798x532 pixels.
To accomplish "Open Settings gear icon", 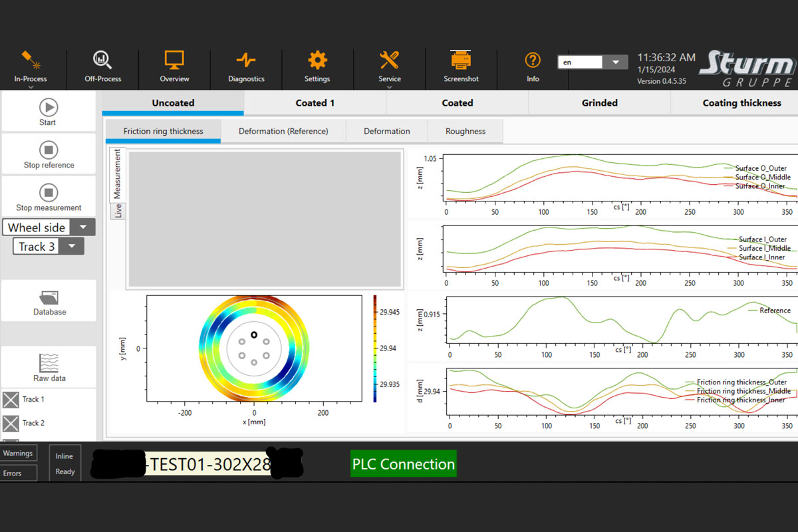I will tap(317, 61).
